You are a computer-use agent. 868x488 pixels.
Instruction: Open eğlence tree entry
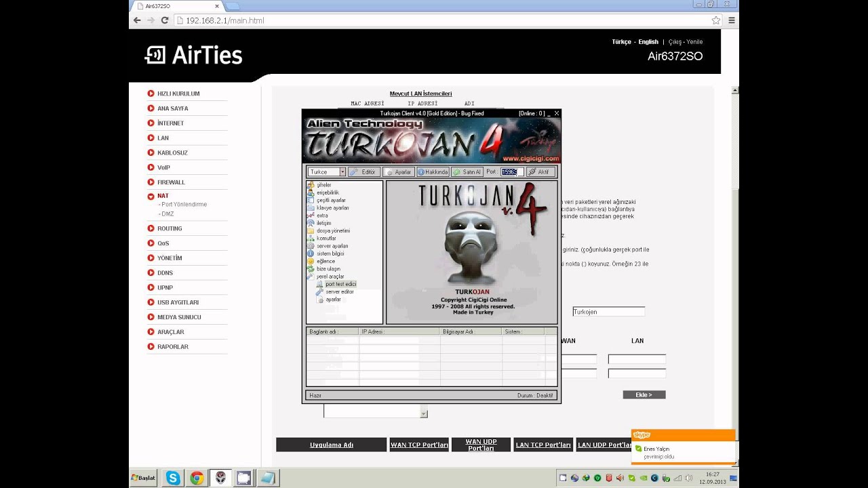pos(325,261)
